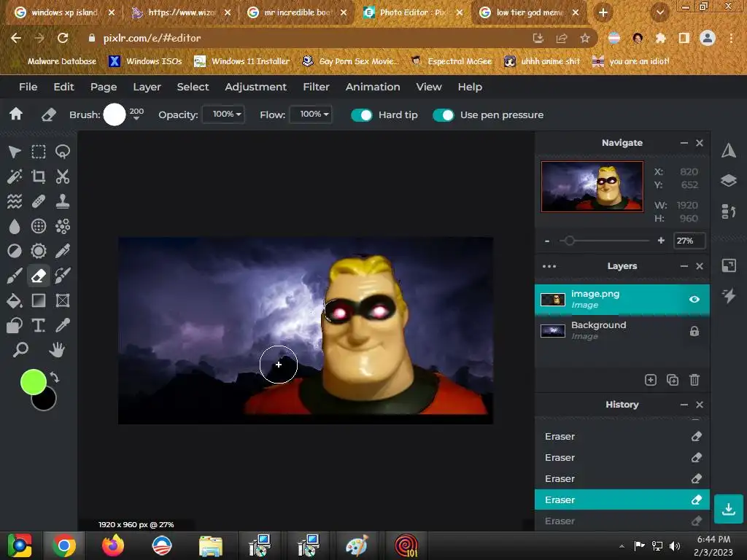Open the Flow 100% dropdown
The image size is (747, 560).
(x=311, y=114)
